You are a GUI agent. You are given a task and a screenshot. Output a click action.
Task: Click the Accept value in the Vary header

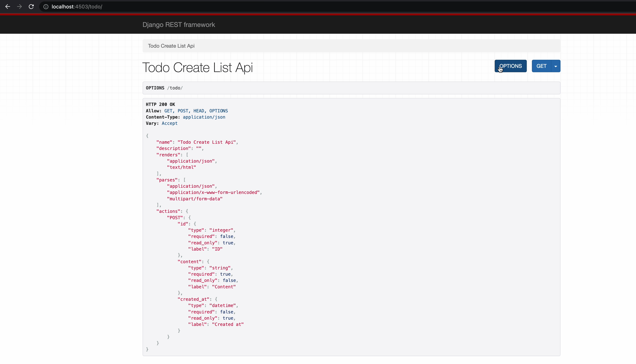170,123
